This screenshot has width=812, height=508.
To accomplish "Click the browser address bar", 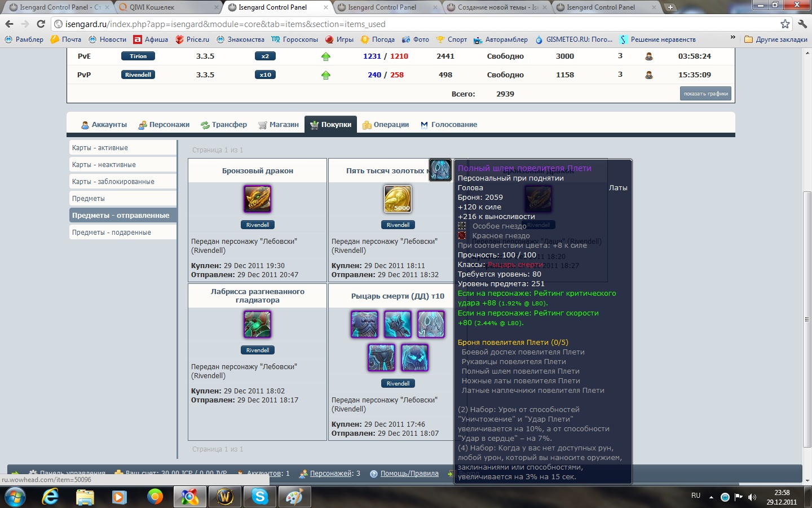I will (x=395, y=24).
